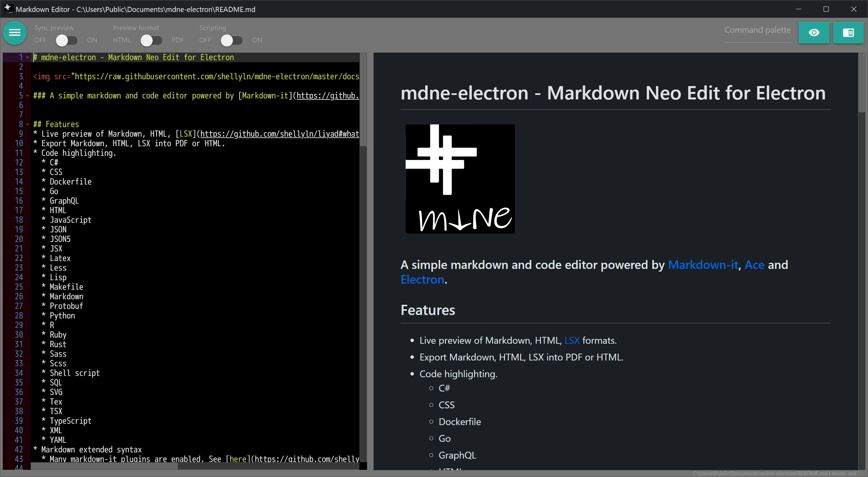Open the Markdown-it link in the preview
The image size is (868, 477).
click(703, 265)
